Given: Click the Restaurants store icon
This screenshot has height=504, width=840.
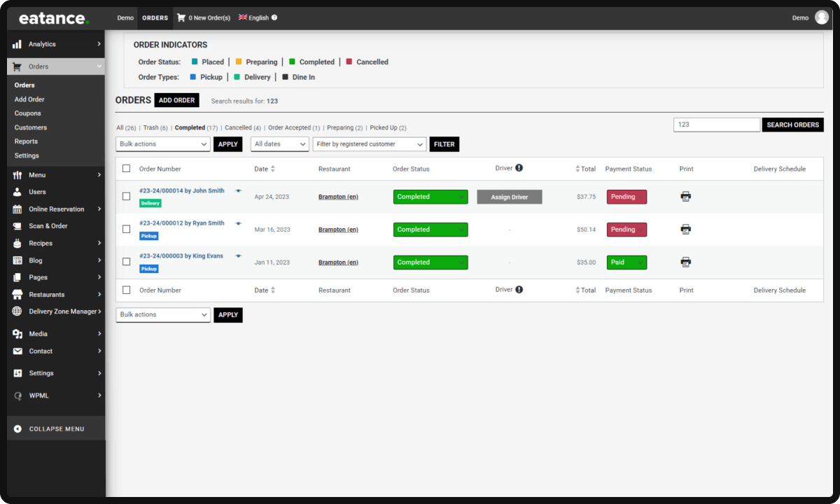Looking at the screenshot, I should click(x=17, y=295).
